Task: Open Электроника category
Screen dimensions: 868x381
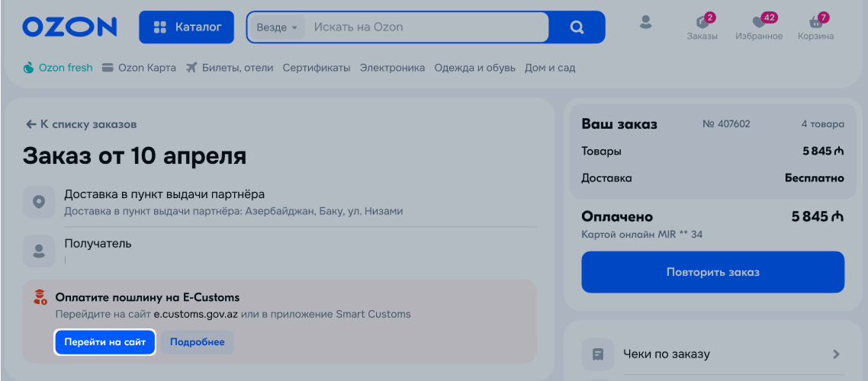Action: [392, 68]
